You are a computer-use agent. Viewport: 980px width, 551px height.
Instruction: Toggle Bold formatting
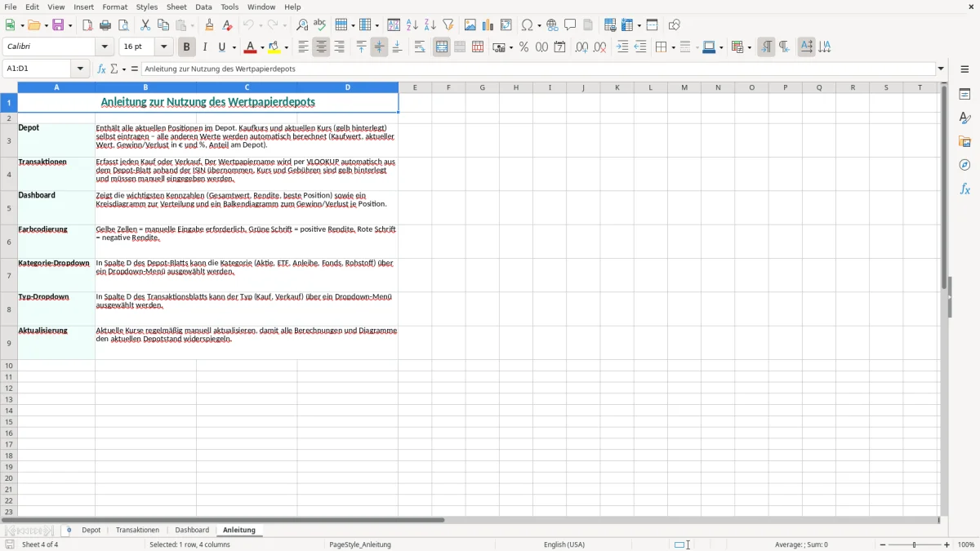coord(187,47)
